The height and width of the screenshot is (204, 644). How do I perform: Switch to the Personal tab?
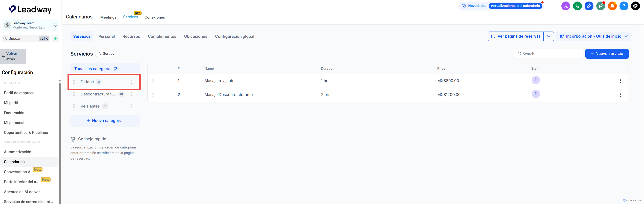coord(106,36)
